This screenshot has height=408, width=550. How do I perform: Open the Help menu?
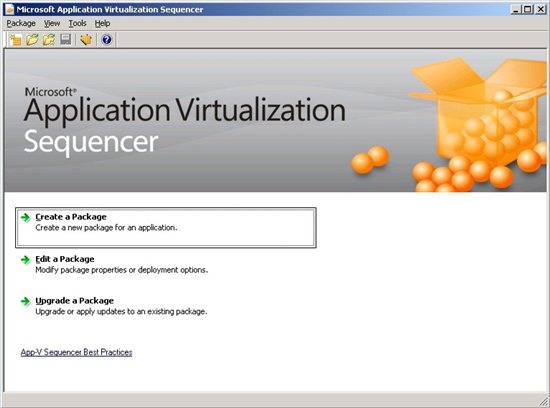(102, 24)
